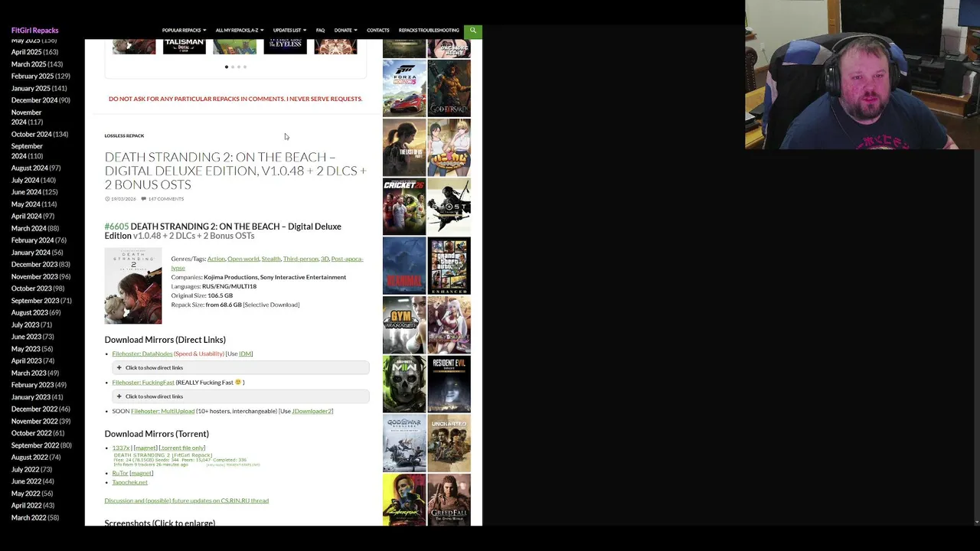Select the first carousel pagination dot
Image resolution: width=980 pixels, height=551 pixels.
[x=227, y=67]
